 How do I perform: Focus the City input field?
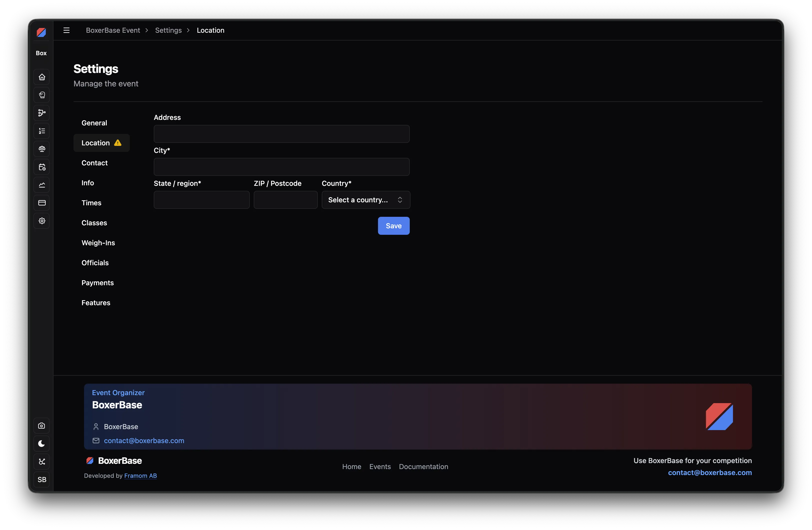(x=281, y=167)
